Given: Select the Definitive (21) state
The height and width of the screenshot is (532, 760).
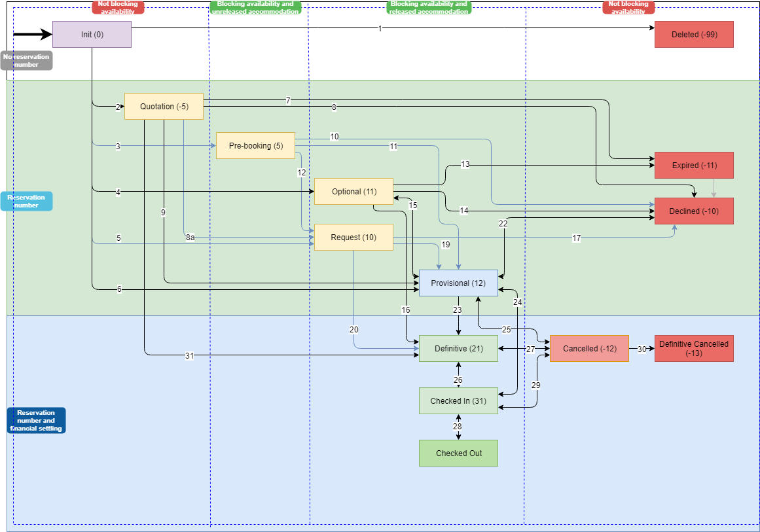Looking at the screenshot, I should [x=458, y=348].
